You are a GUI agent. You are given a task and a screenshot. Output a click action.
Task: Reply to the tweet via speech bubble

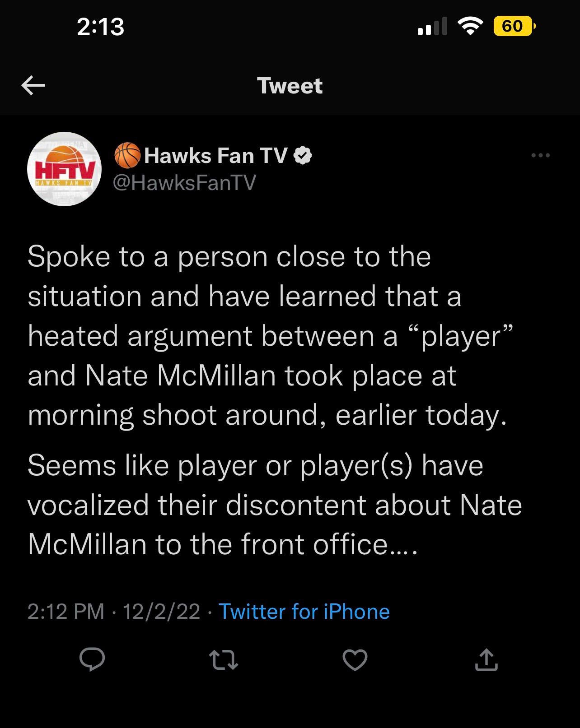coord(92,660)
